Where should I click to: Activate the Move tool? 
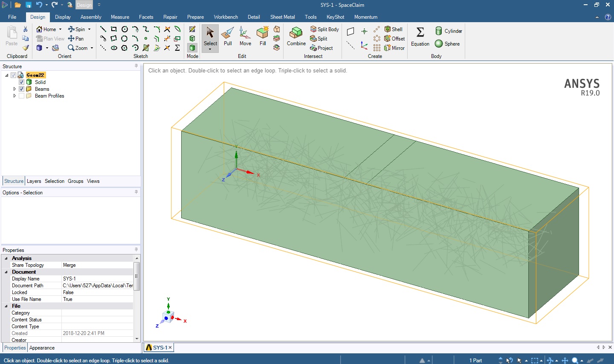(x=245, y=37)
